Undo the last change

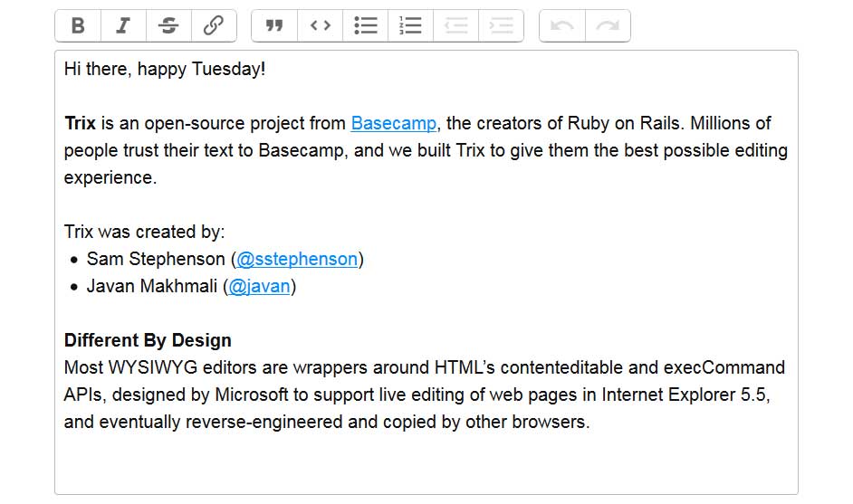(x=562, y=25)
